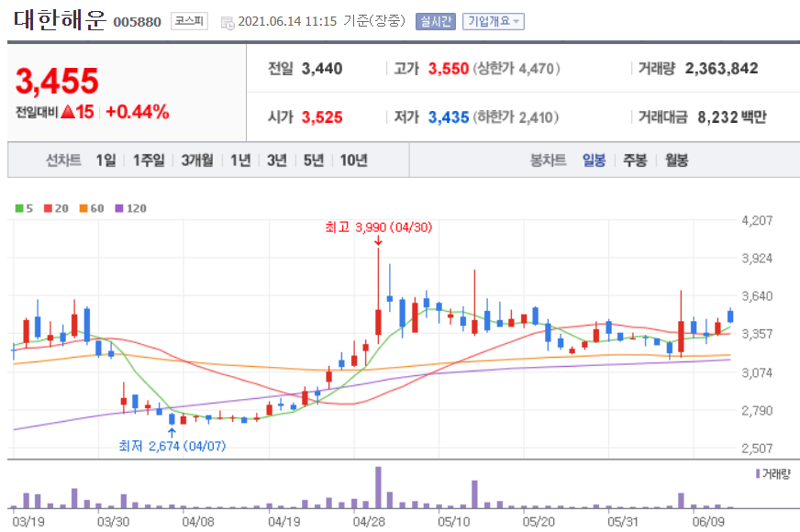Click the 거래량 volume legend marker
The image size is (800, 532).
[x=758, y=474]
